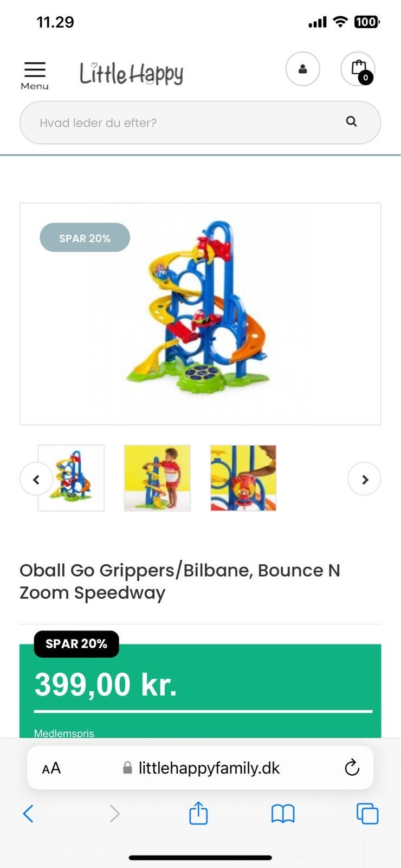Show open tabs in Safari
The height and width of the screenshot is (868, 401).
coord(367,813)
